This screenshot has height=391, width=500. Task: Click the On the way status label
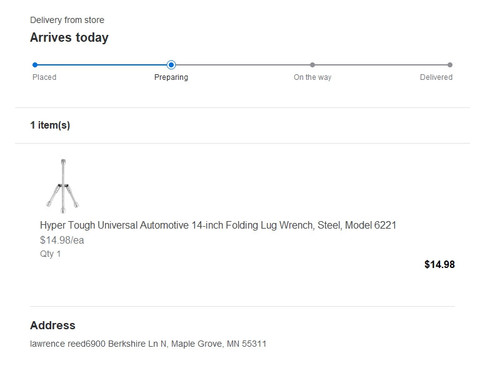[312, 77]
